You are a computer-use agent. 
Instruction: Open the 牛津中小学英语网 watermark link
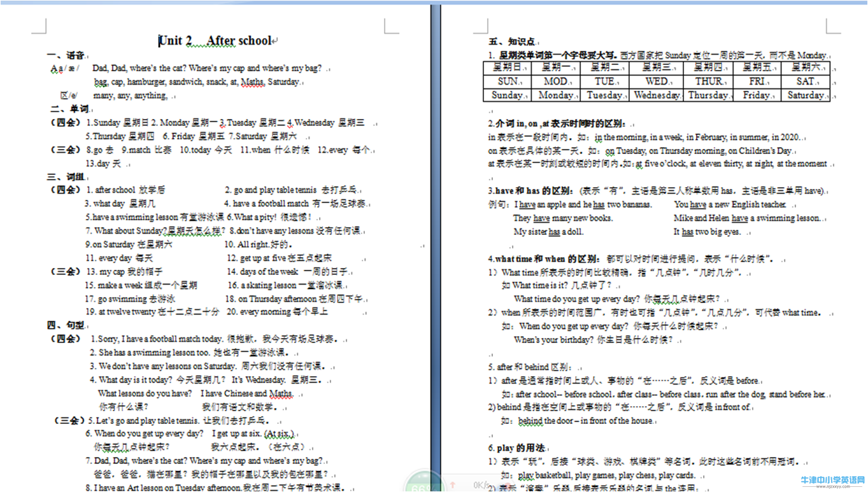point(832,481)
